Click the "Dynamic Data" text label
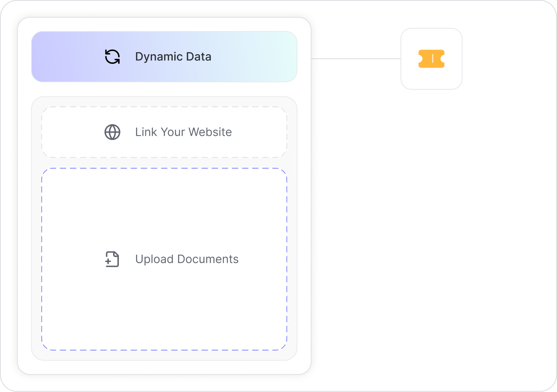 [173, 57]
